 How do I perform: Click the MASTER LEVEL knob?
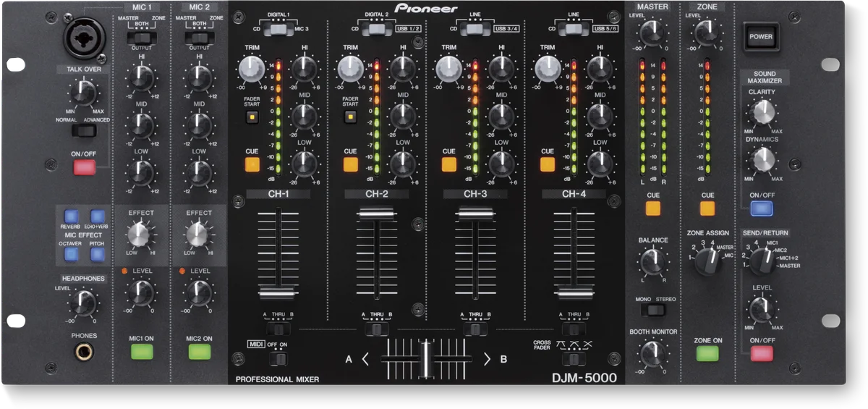652,33
